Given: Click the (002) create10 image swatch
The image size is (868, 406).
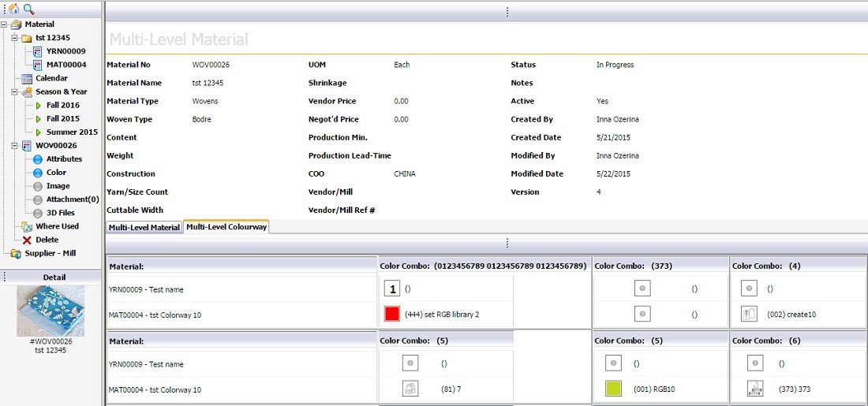Looking at the screenshot, I should pos(750,314).
